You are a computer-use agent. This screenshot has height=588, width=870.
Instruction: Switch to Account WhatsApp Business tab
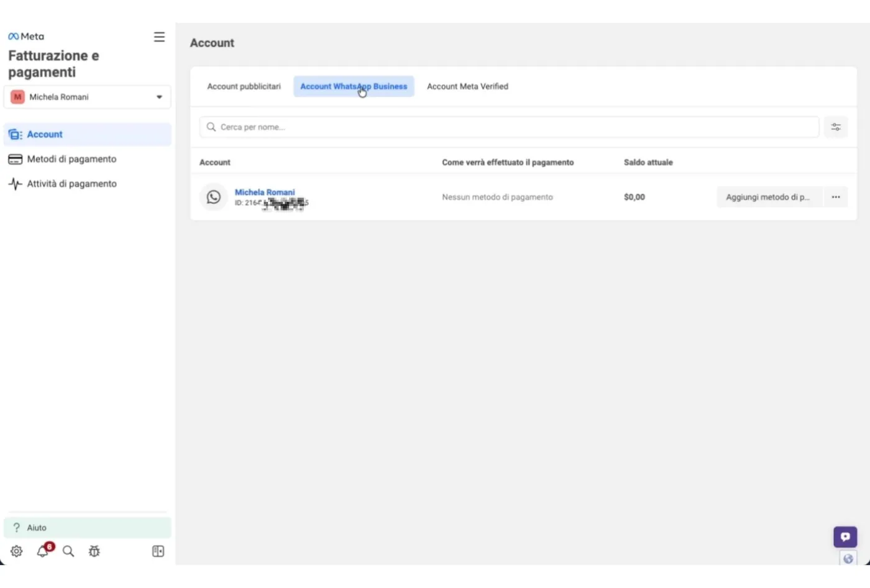pos(354,86)
